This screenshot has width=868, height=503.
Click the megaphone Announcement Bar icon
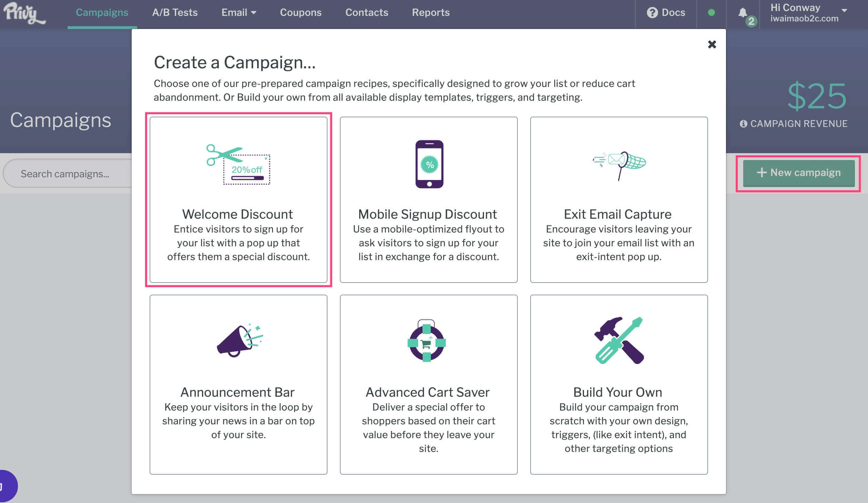(x=240, y=340)
